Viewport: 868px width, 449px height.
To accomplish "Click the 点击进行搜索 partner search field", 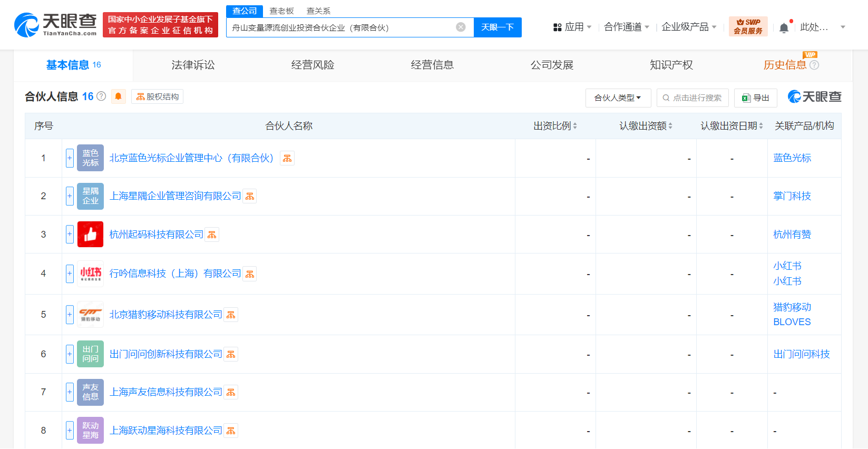I will (693, 98).
